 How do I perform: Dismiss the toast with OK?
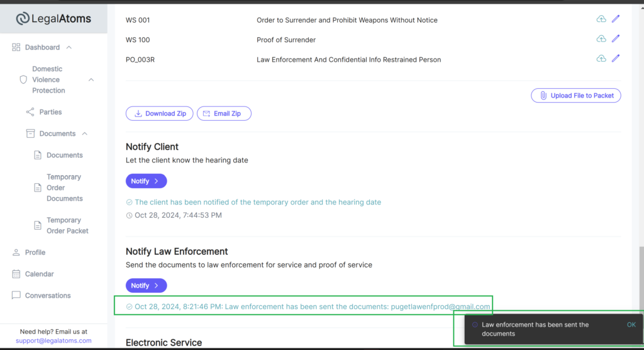(631, 324)
